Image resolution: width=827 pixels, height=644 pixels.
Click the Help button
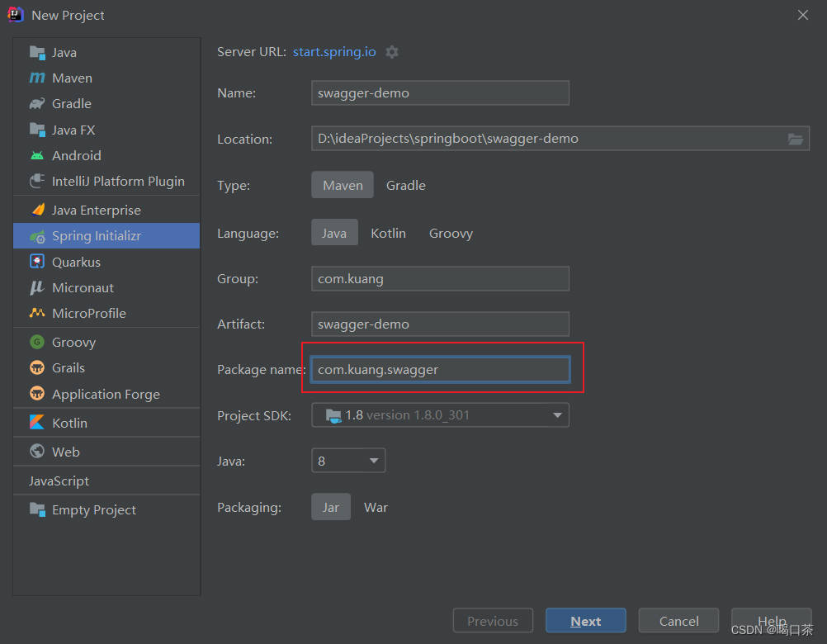tap(771, 621)
